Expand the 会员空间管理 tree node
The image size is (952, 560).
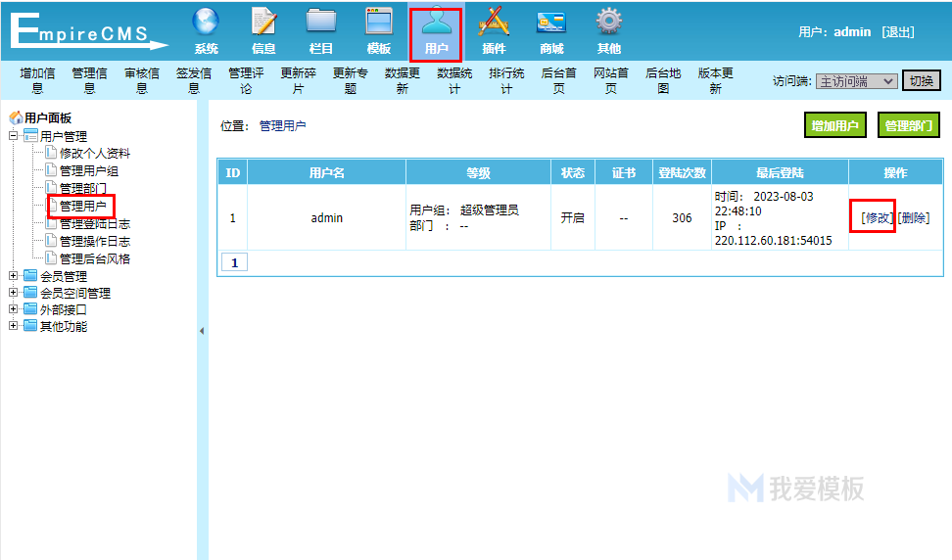pos(13,293)
